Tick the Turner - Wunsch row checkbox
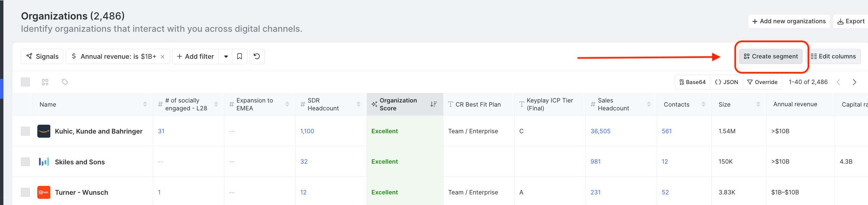Image resolution: width=868 pixels, height=205 pixels. click(25, 192)
